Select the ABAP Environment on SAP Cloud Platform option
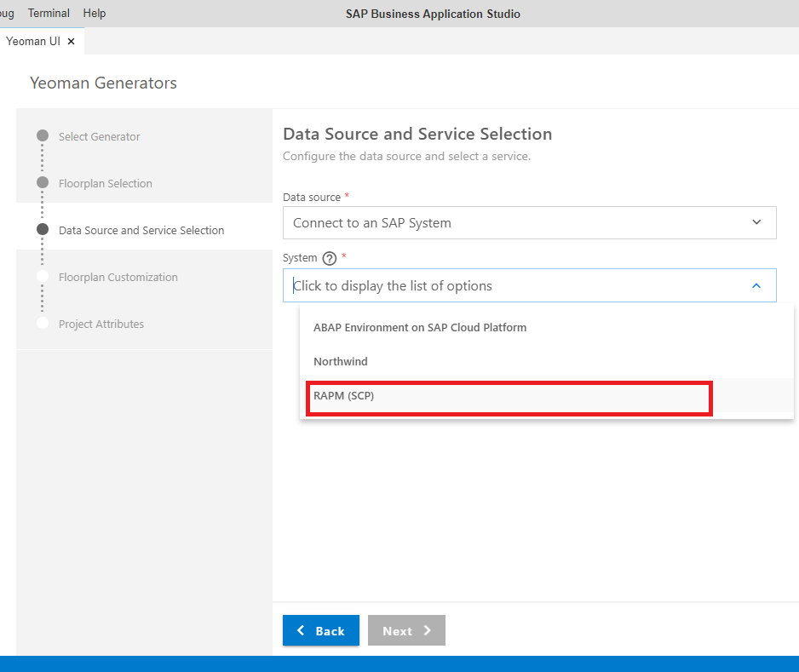This screenshot has width=799, height=672. point(420,327)
